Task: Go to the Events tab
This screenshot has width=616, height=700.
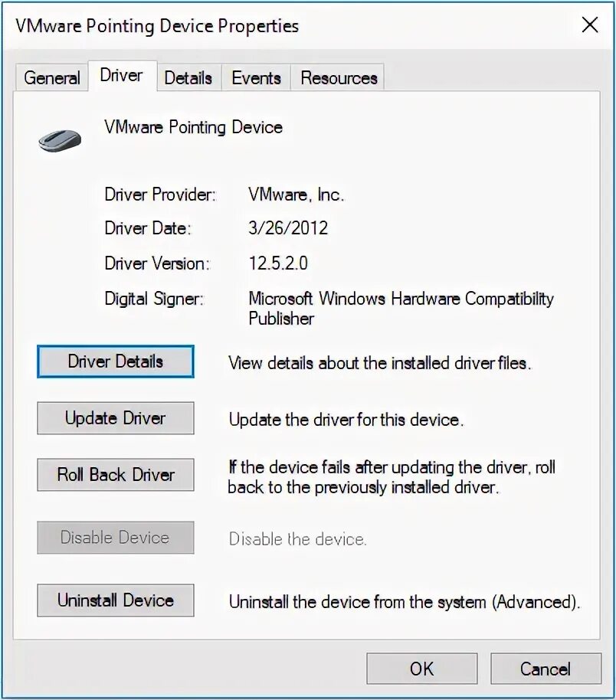Action: pos(257,77)
